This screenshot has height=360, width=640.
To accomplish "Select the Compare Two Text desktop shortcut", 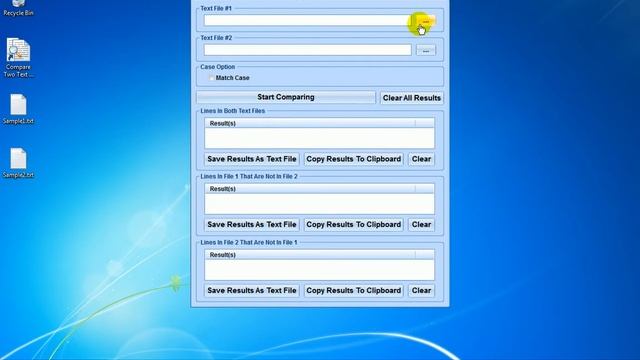I will coord(18,58).
